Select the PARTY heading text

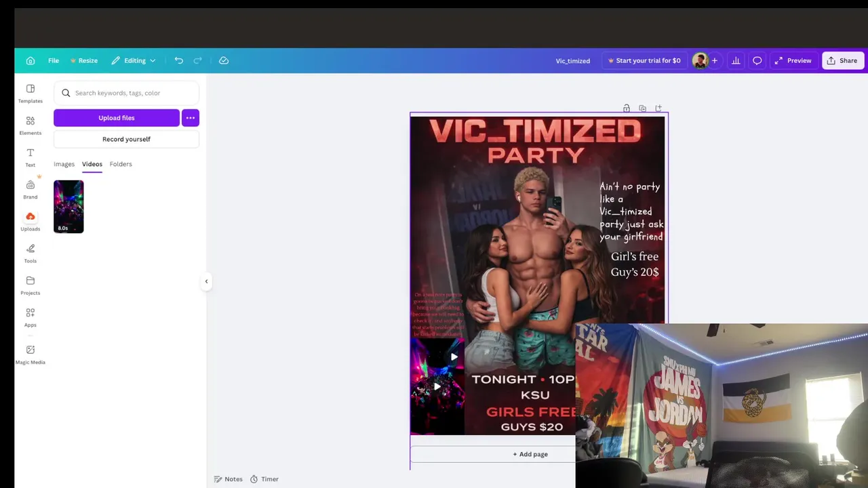tap(536, 155)
